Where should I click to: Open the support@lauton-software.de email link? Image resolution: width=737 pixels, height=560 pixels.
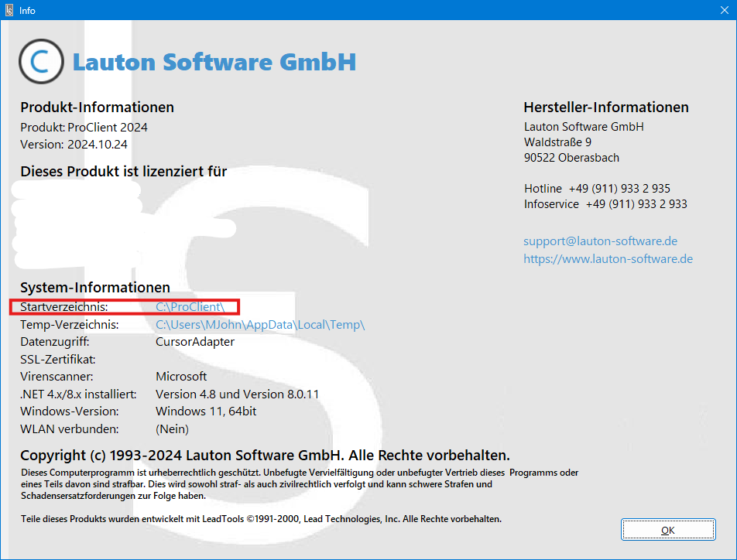pyautogui.click(x=600, y=241)
